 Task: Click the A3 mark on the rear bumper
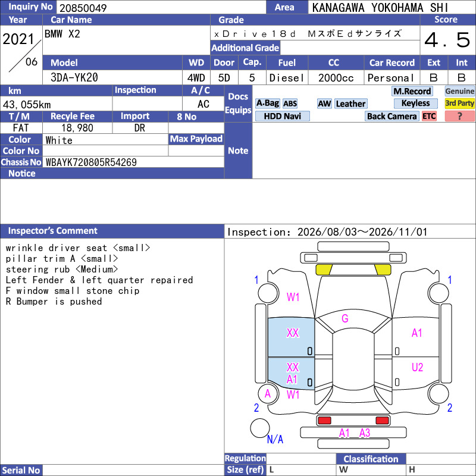365,433
